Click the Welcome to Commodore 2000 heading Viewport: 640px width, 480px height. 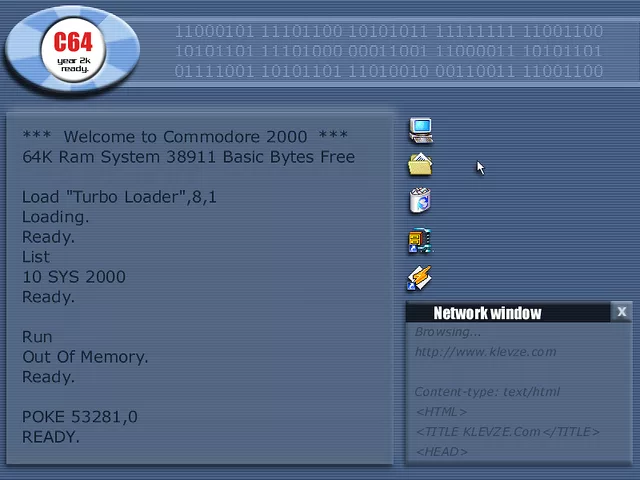[x=185, y=137]
